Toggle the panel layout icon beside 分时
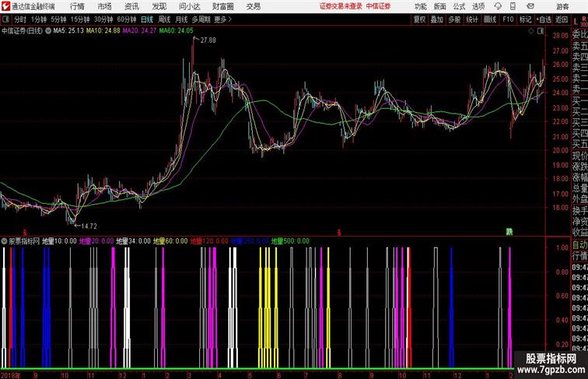Screen dimensions: 588x379 pos(5,19)
